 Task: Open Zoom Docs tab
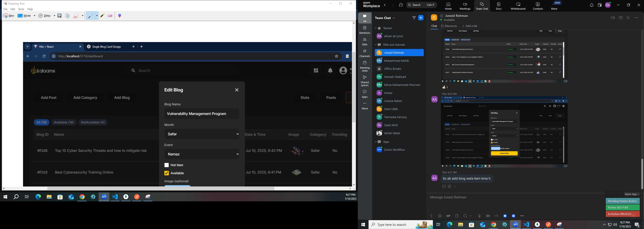click(499, 6)
